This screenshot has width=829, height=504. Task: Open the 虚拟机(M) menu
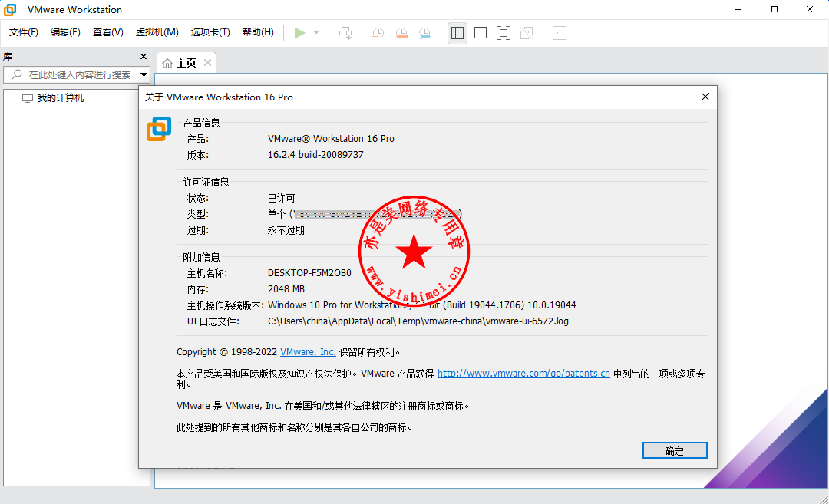point(157,32)
